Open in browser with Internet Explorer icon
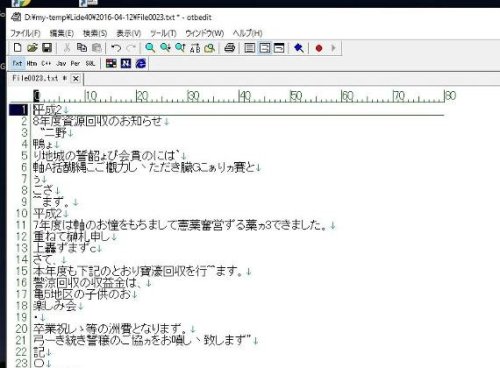Screen dimensions: 500x368 141,63
